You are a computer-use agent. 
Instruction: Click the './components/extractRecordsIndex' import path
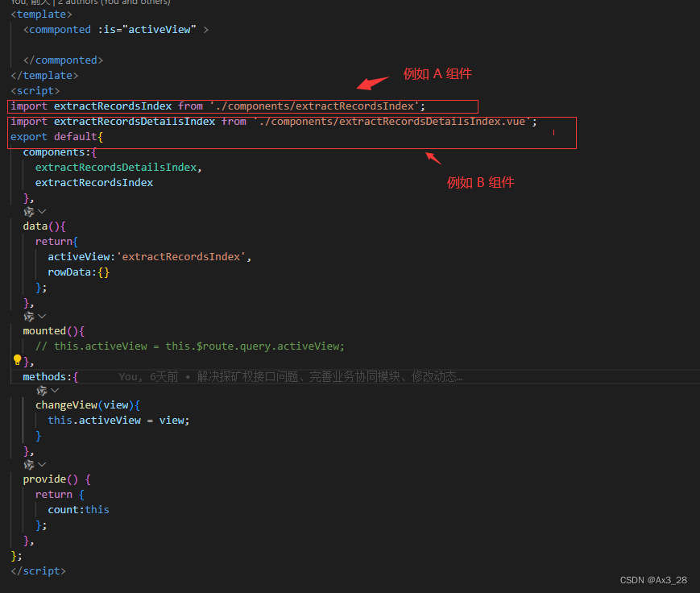(314, 106)
